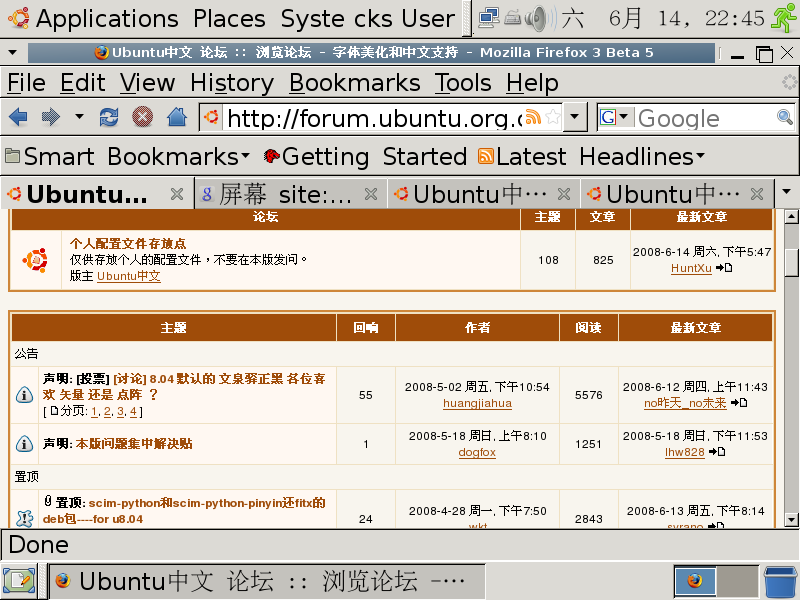The image size is (800, 600).
Task: Open the File menu
Action: [27, 83]
